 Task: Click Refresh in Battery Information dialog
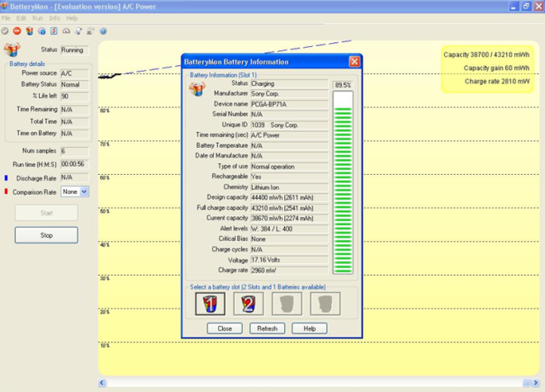coord(267,328)
